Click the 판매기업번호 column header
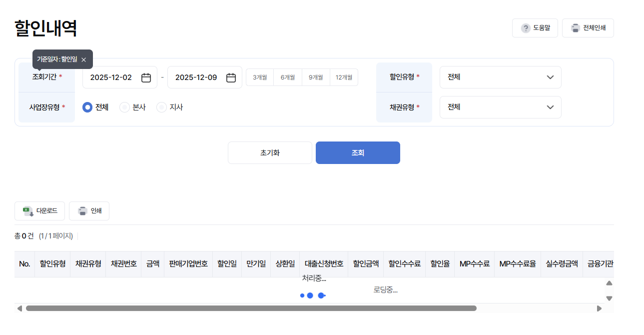The height and width of the screenshot is (335, 644). (x=188, y=264)
